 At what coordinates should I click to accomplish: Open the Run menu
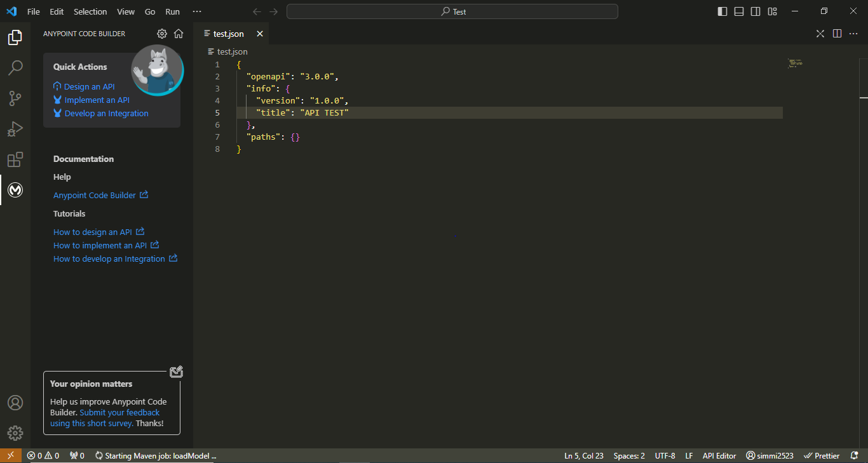(172, 11)
